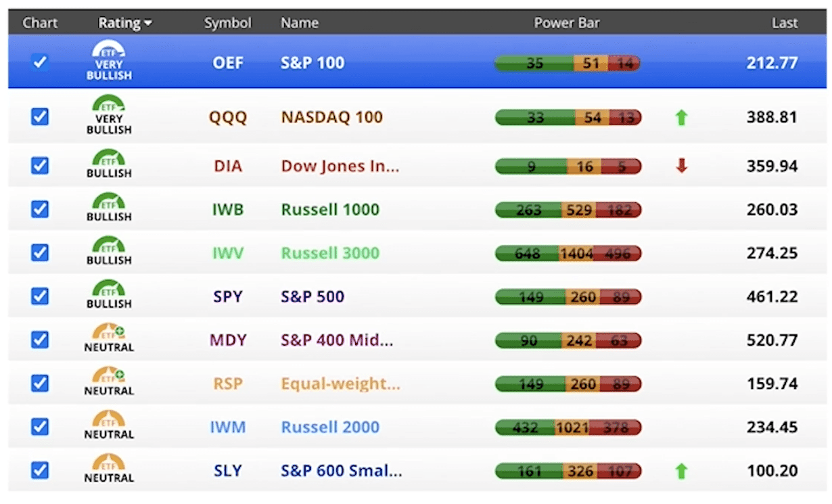Click the Bullish rating icon for DIA

tap(109, 164)
